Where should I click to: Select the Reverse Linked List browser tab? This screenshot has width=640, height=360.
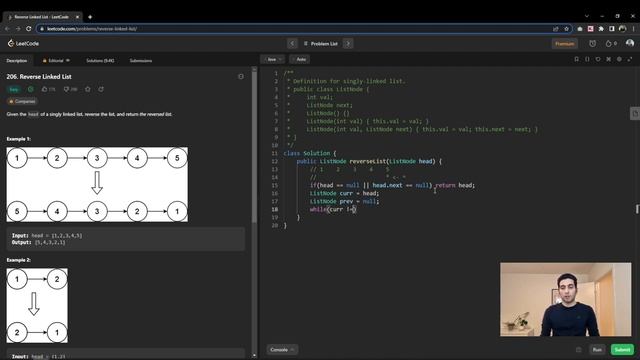click(x=42, y=17)
